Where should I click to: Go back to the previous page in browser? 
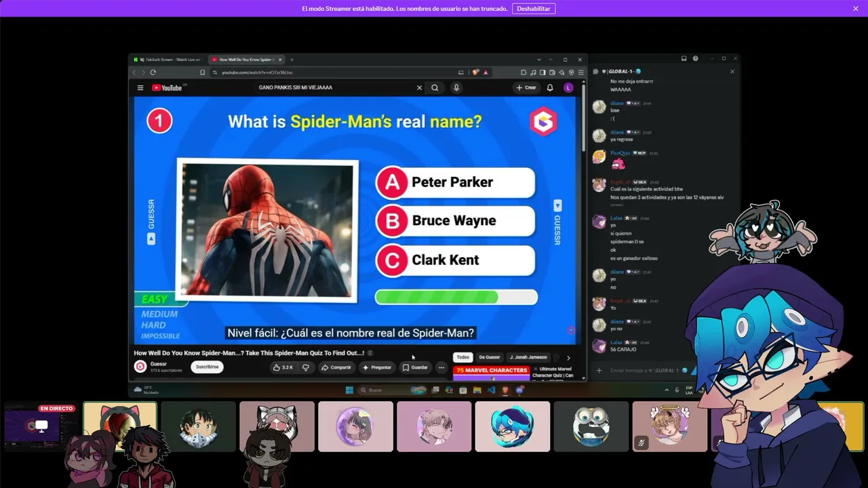(134, 73)
